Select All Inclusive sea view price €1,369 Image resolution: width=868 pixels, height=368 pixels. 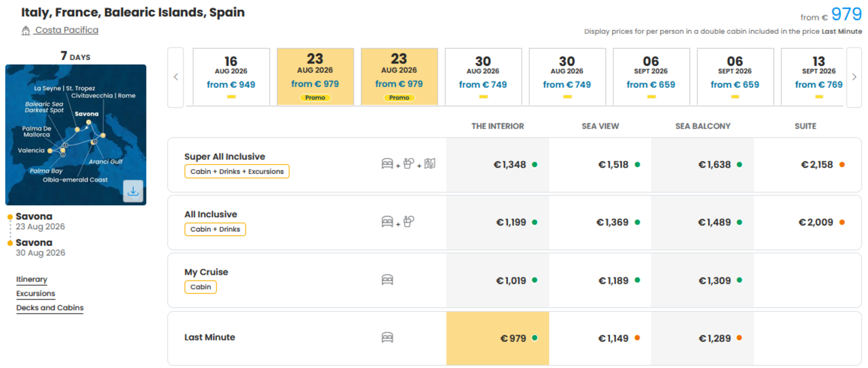(600, 223)
